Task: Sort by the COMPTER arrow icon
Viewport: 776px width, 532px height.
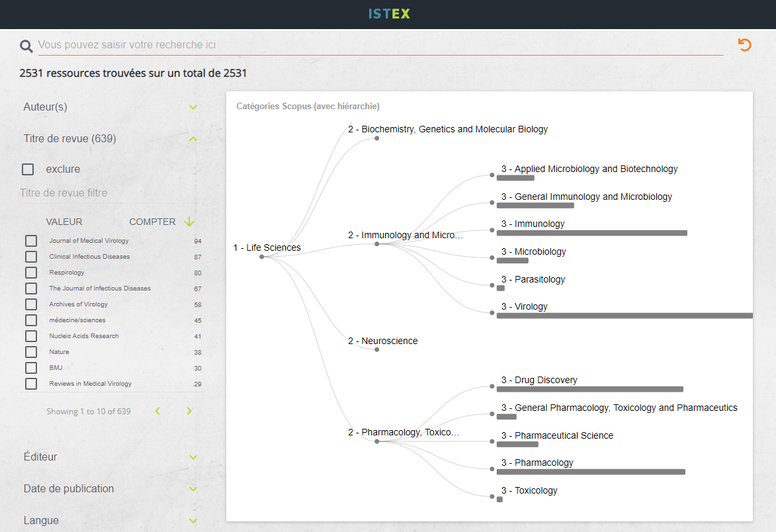Action: coord(189,222)
